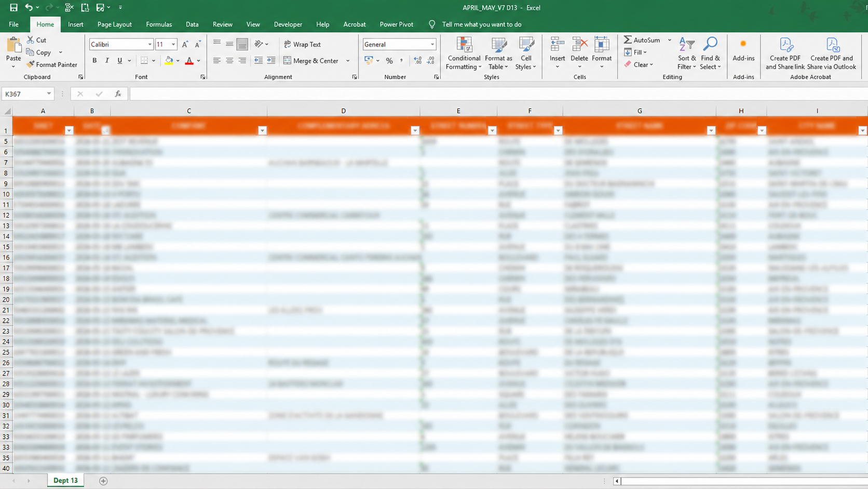Switch to the Power Pivot tab
The image size is (868, 489).
tap(397, 24)
